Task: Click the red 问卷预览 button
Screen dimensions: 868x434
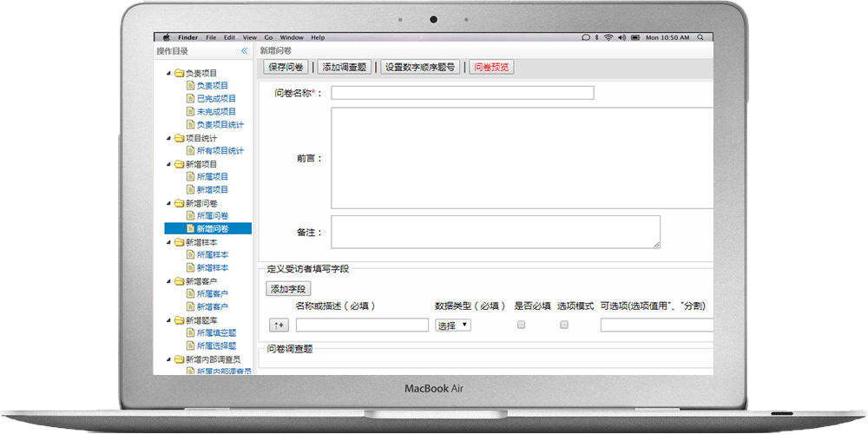Action: pos(491,67)
